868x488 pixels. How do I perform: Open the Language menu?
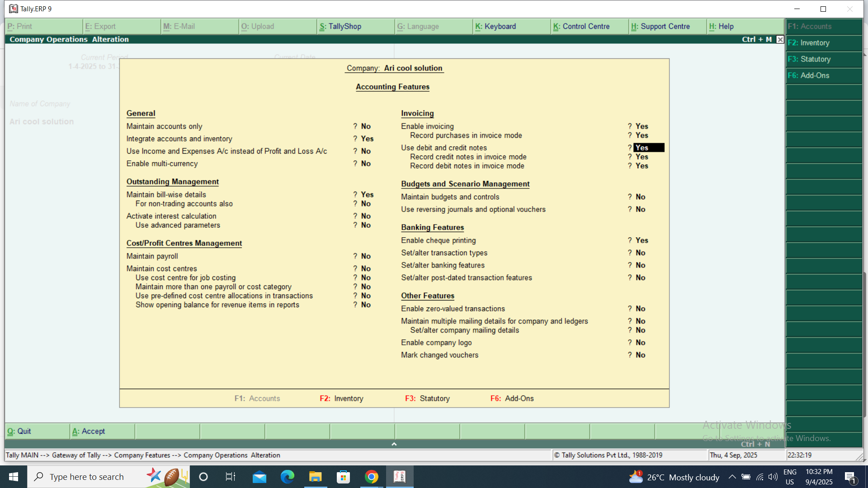click(x=418, y=26)
